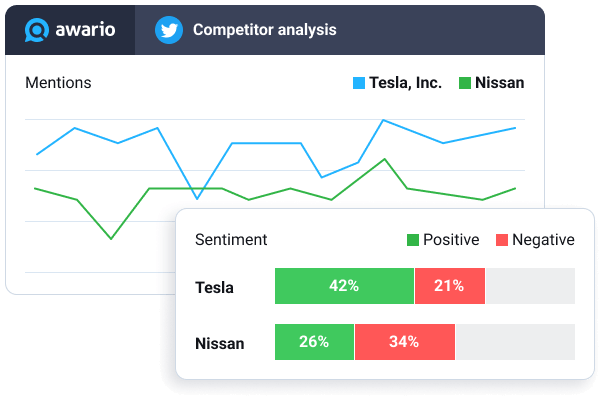Click the Nissan row label in Sentiment
600x400 pixels.
(219, 344)
